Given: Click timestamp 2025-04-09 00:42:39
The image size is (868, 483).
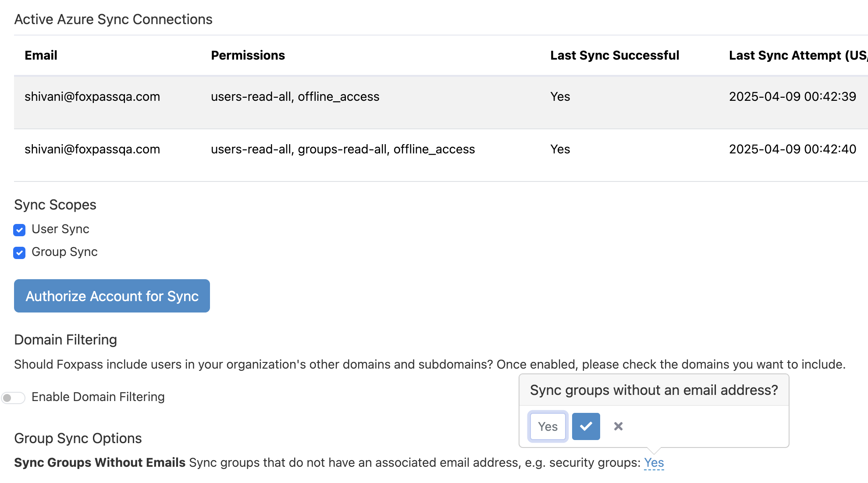Looking at the screenshot, I should point(792,96).
